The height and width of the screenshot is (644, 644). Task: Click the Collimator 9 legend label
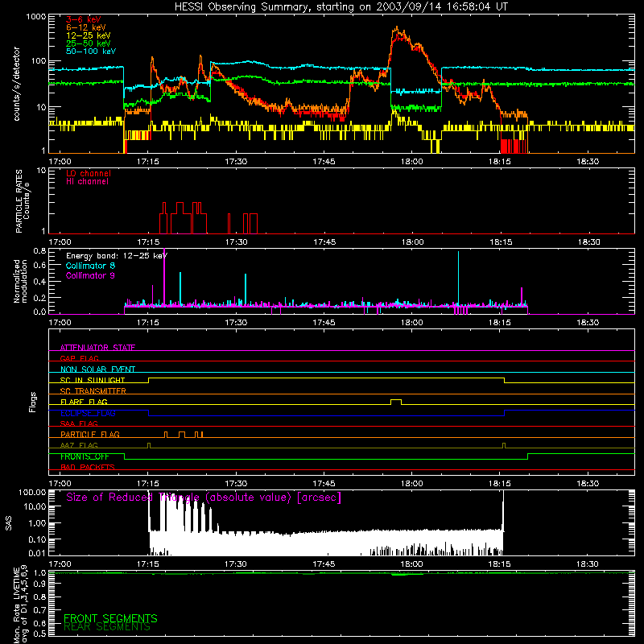point(90,275)
